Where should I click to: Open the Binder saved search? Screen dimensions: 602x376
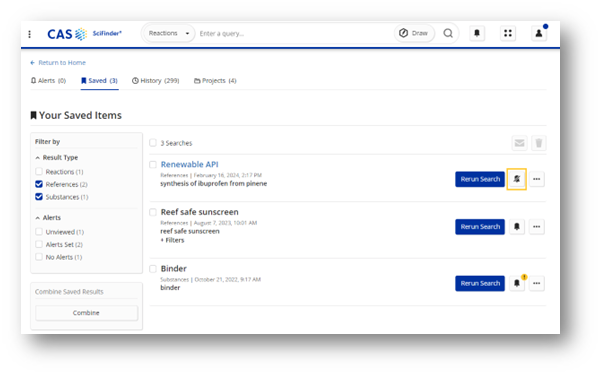tap(174, 268)
